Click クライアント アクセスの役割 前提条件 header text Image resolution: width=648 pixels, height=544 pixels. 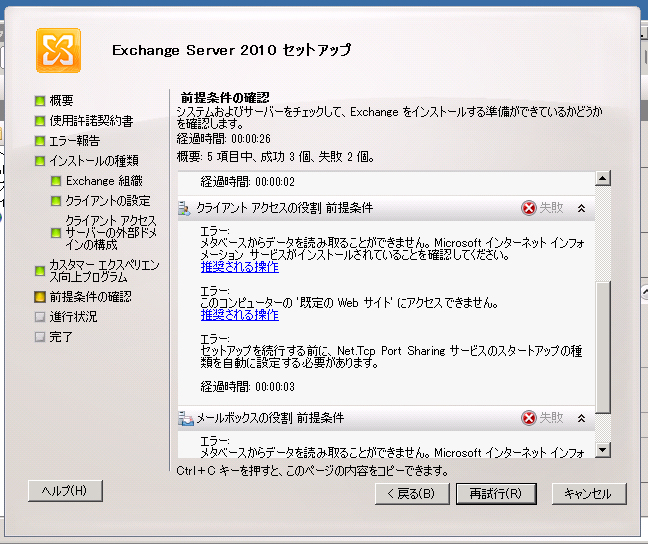click(284, 208)
